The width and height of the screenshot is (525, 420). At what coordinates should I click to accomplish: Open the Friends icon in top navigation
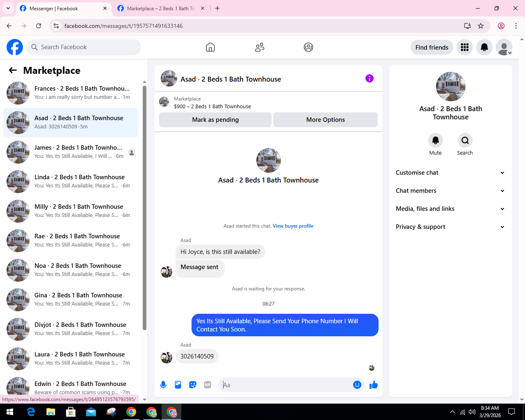[x=260, y=47]
